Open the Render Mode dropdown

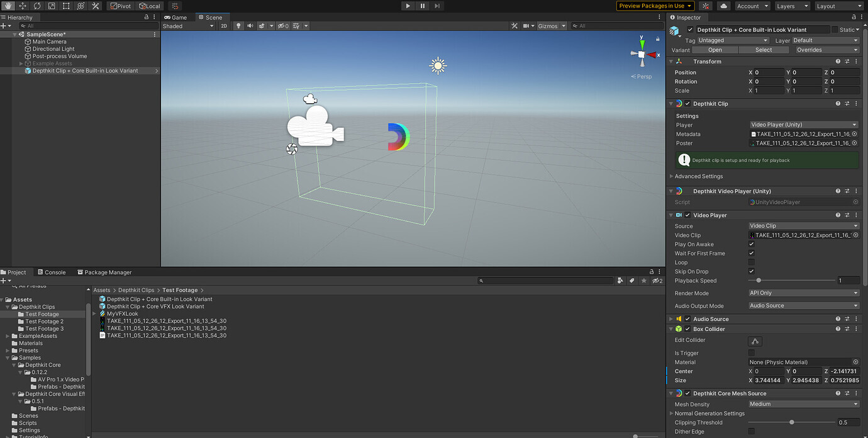click(803, 293)
